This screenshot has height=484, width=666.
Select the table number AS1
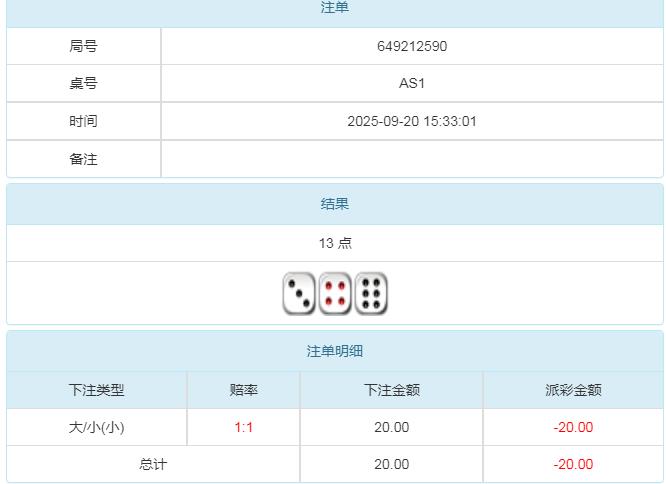(x=412, y=83)
